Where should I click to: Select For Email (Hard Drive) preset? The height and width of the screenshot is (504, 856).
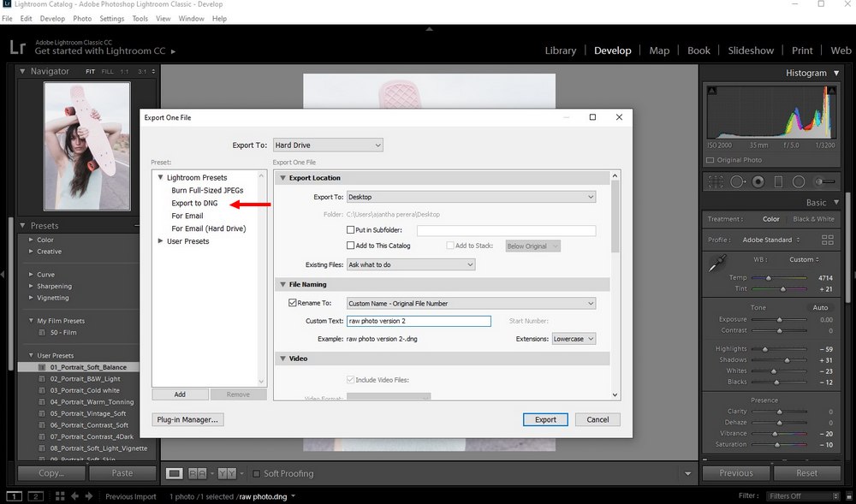tap(209, 228)
